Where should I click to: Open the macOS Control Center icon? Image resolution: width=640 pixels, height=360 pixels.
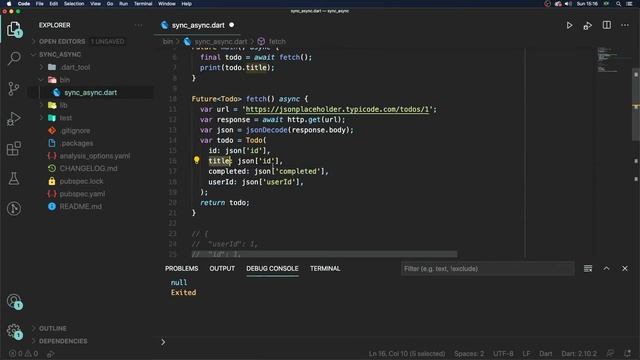tap(630, 4)
